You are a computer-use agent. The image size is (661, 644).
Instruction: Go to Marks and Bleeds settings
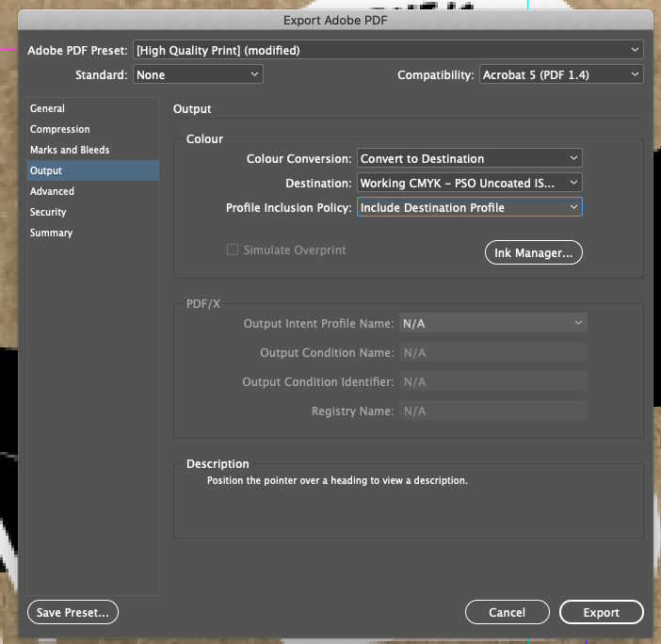click(x=93, y=150)
